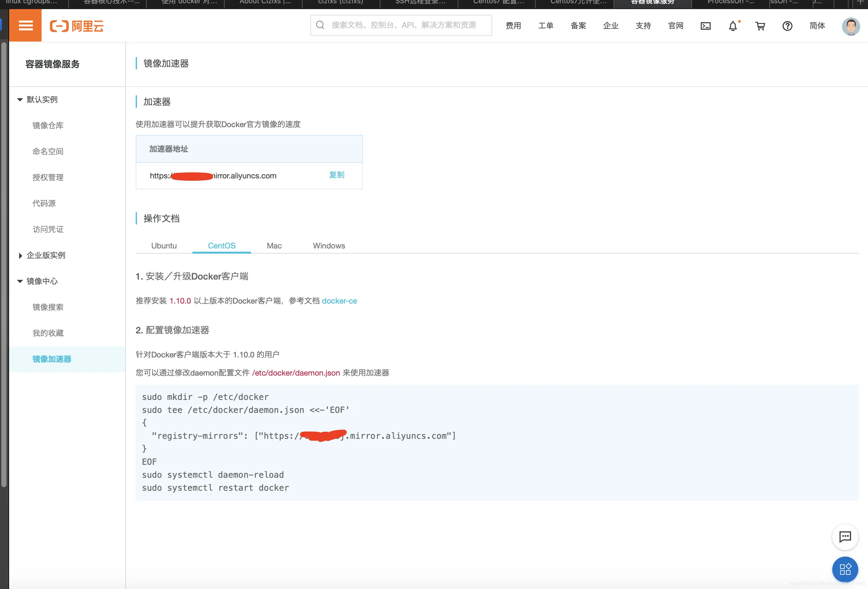Switch to the Ubuntu tab
This screenshot has width=868, height=589.
point(164,246)
